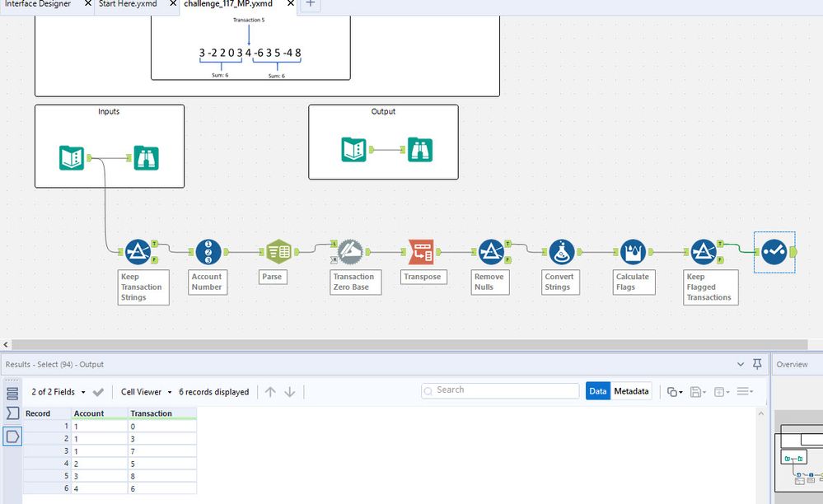
Task: Open the copy results dropdown icon
Action: pos(675,392)
